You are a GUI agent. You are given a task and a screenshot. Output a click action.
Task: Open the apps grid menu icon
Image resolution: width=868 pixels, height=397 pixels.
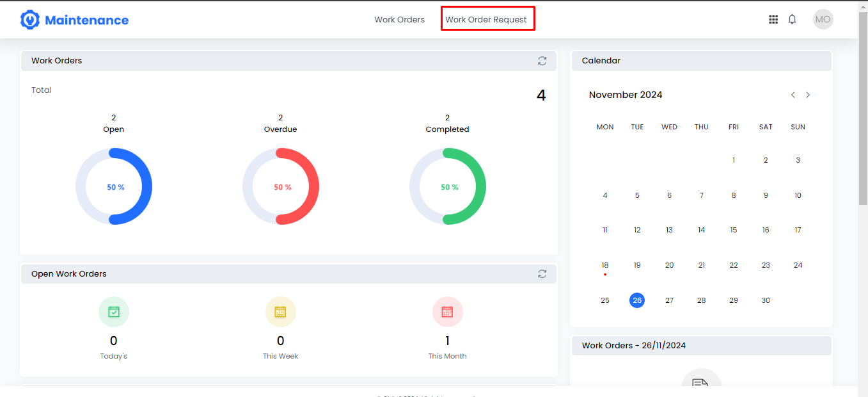(773, 20)
